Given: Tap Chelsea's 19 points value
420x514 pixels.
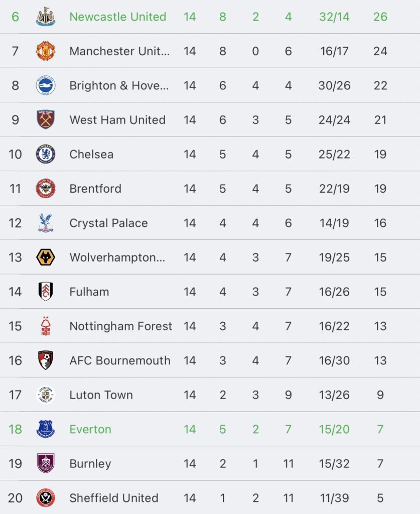Looking at the screenshot, I should 380,154.
